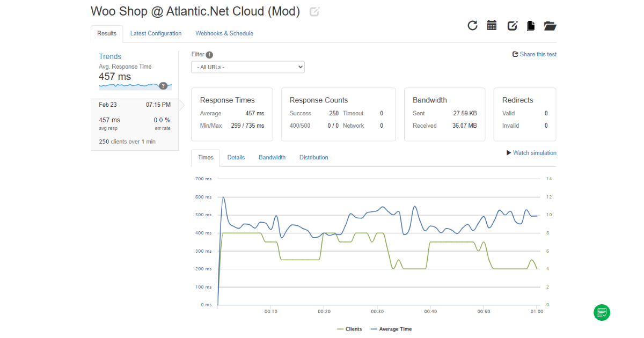The height and width of the screenshot is (338, 644).
Task: Click the Trends heading link
Action: click(110, 56)
